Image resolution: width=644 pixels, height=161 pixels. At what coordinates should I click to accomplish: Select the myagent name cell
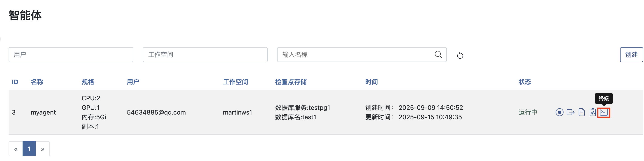[43, 112]
